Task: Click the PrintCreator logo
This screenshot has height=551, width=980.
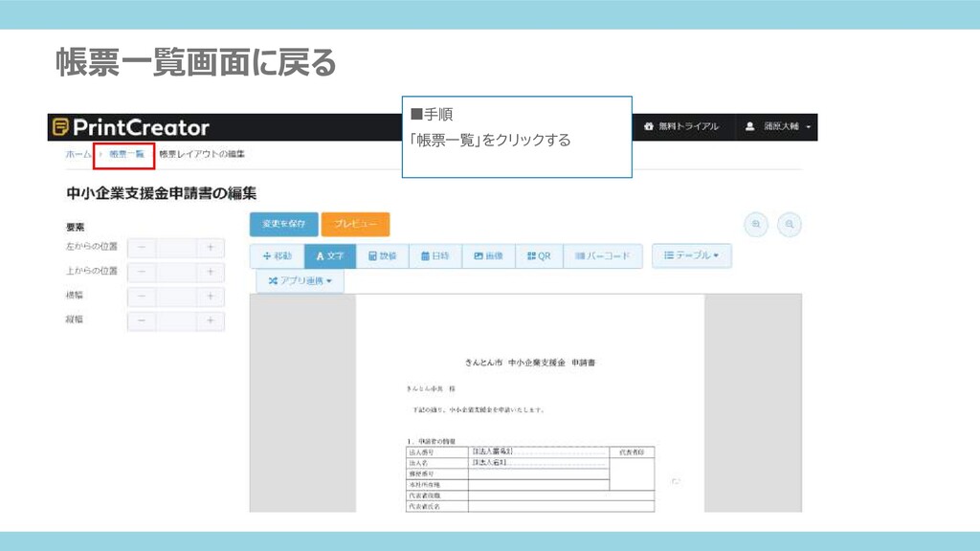Action: [130, 127]
